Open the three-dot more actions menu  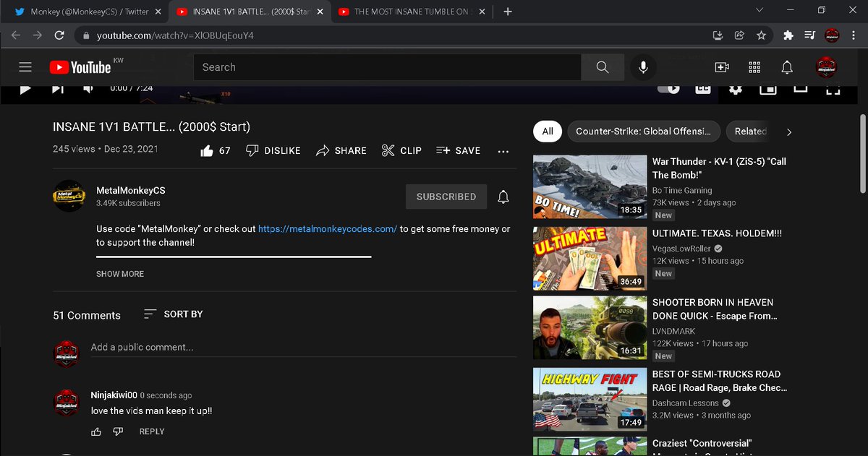click(x=503, y=151)
